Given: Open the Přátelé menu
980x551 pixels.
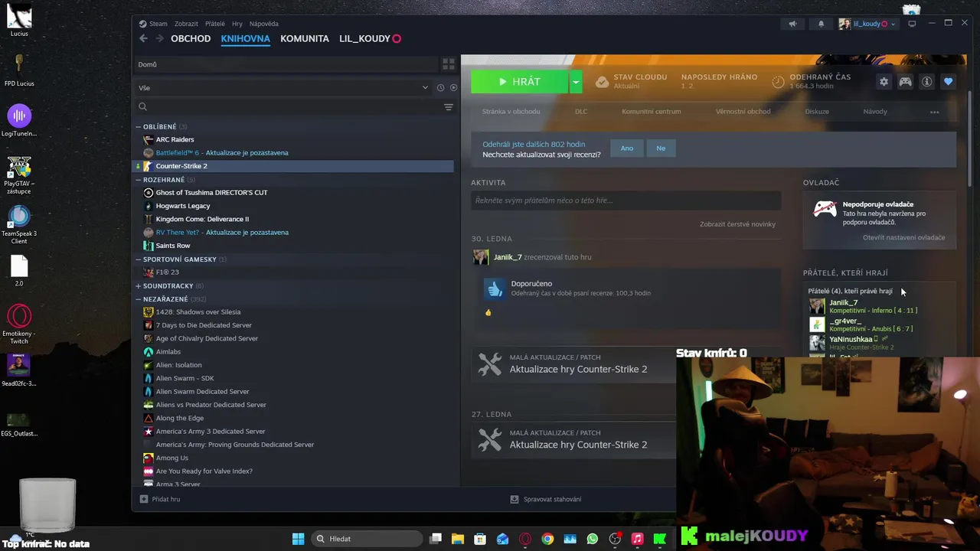Looking at the screenshot, I should 215,24.
